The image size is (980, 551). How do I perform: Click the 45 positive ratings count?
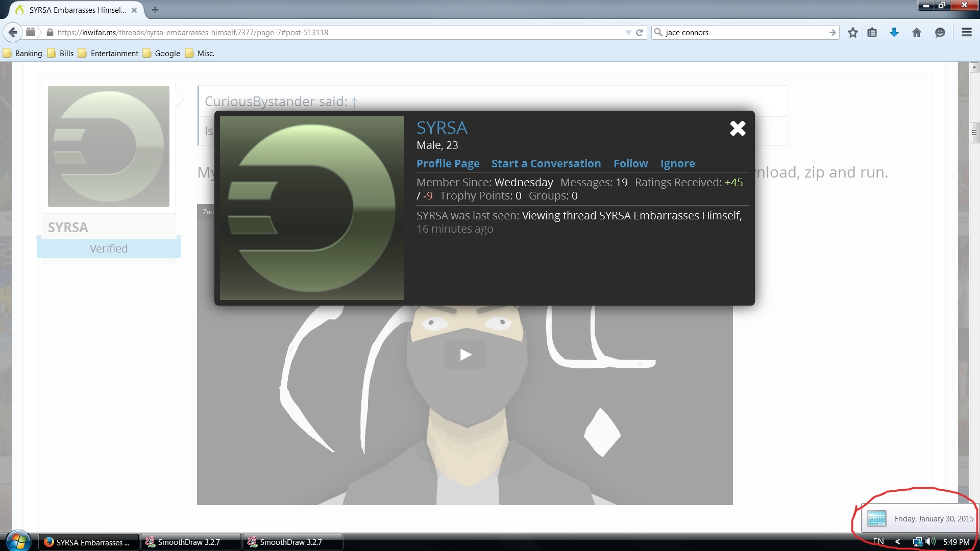pos(734,182)
